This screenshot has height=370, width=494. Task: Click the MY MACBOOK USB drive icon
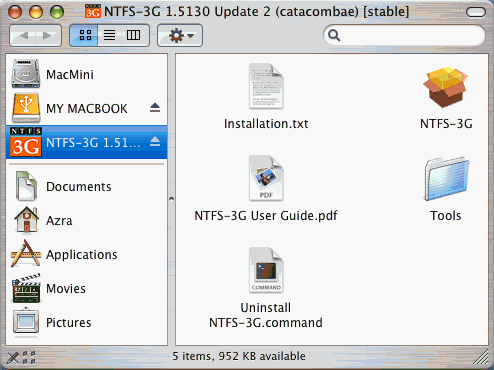click(26, 108)
